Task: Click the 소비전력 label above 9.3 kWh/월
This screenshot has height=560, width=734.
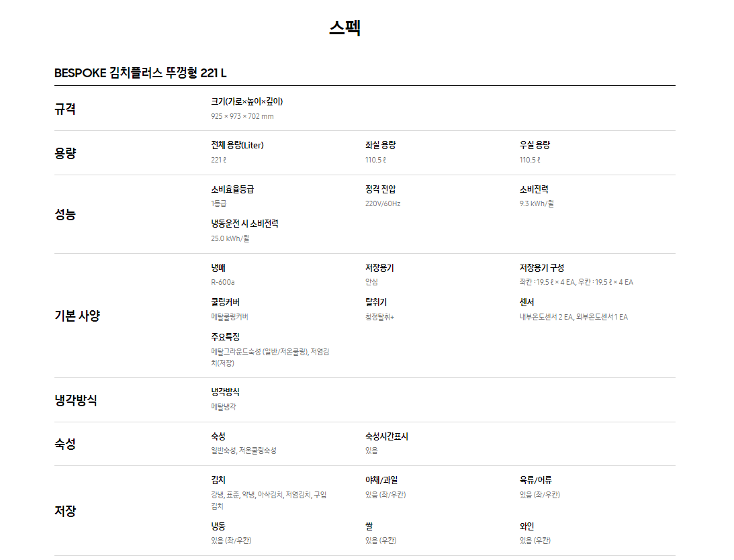Action: click(534, 189)
